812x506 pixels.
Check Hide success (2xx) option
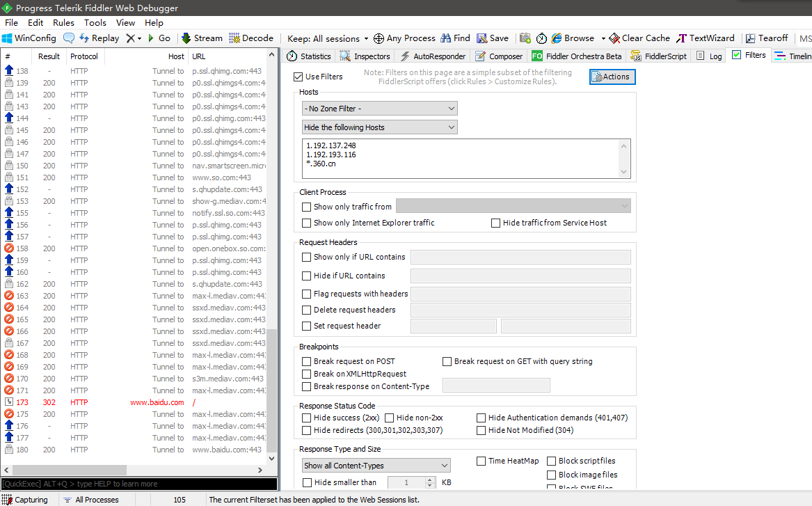307,418
